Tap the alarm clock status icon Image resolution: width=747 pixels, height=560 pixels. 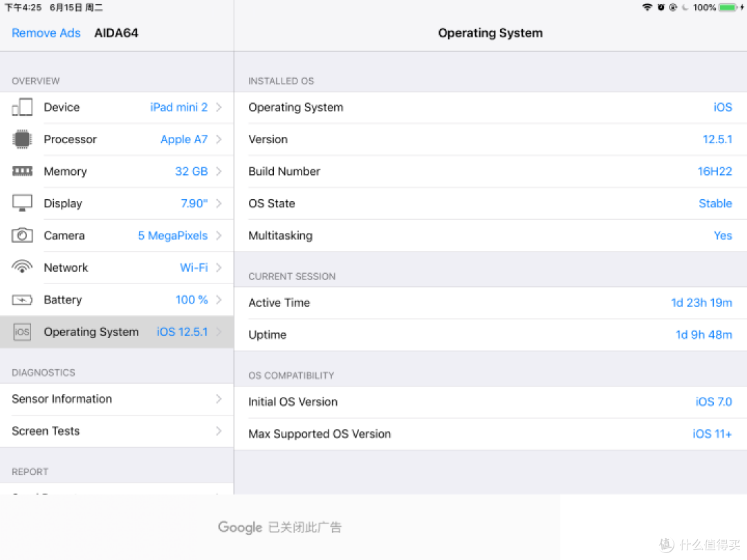tap(661, 7)
